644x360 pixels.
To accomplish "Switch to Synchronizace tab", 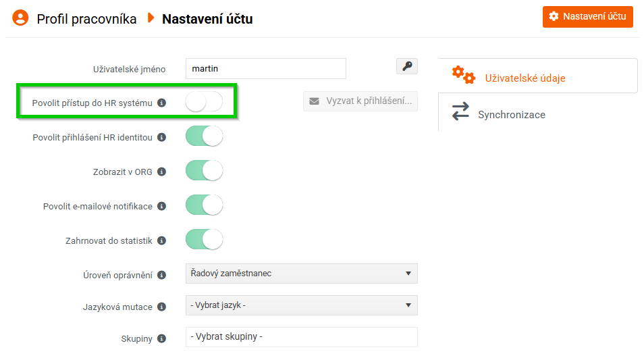I will tap(511, 114).
